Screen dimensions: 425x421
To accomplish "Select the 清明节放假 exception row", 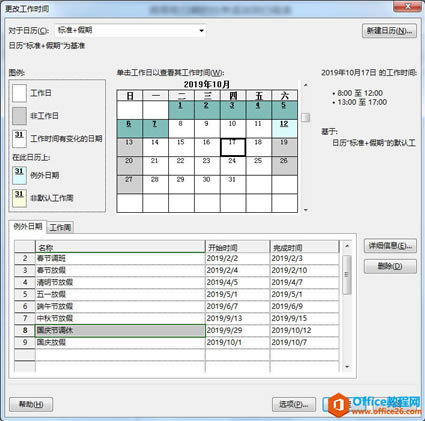I will point(177,283).
